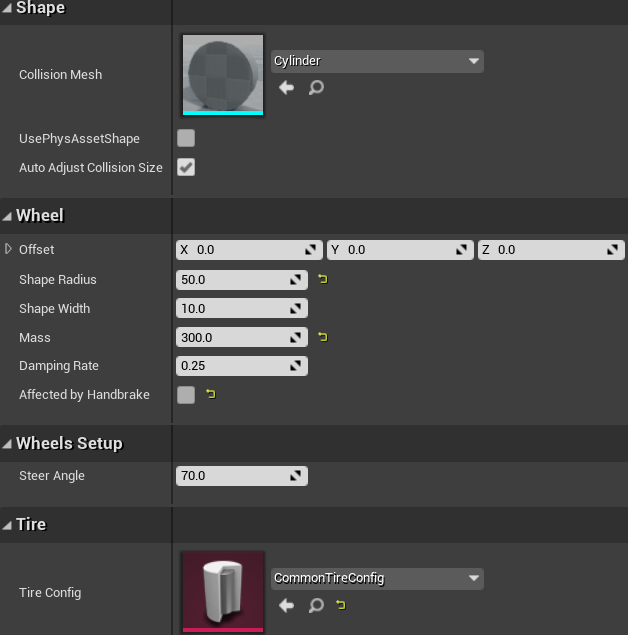This screenshot has width=628, height=635.
Task: Click the Shape Radius spin arrow icon
Action: click(x=296, y=280)
